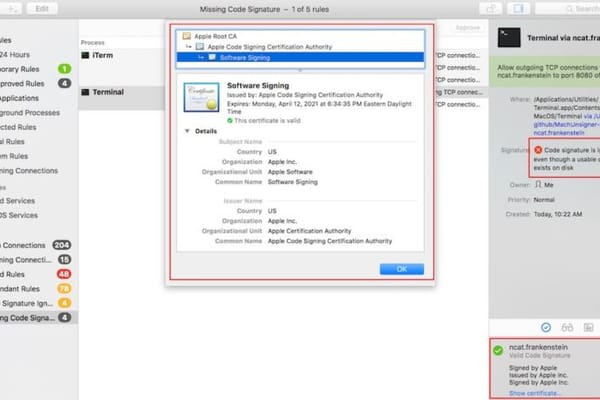Click the large Terminal icon in inspector

coord(509,38)
